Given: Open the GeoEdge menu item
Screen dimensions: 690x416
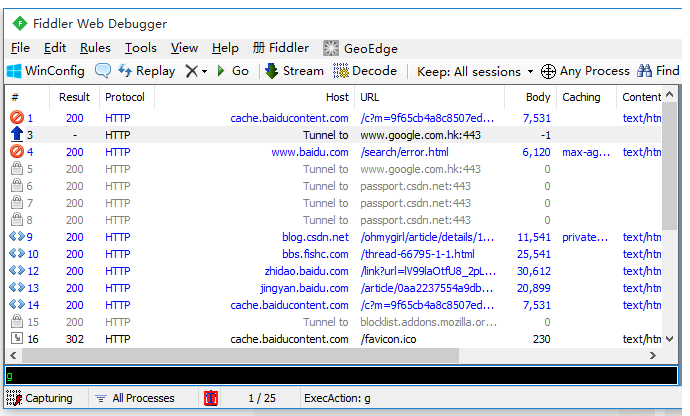Looking at the screenshot, I should point(360,48).
